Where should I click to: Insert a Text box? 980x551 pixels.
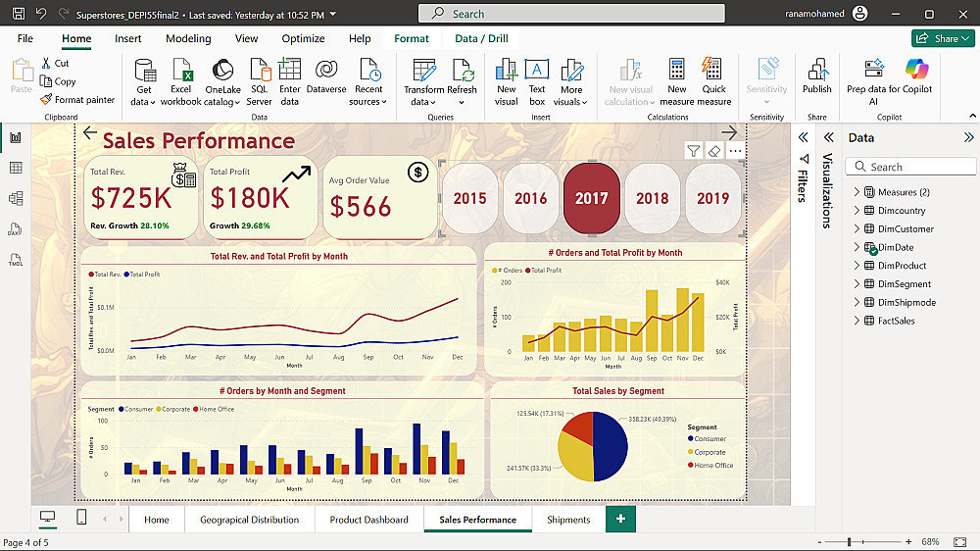point(537,71)
